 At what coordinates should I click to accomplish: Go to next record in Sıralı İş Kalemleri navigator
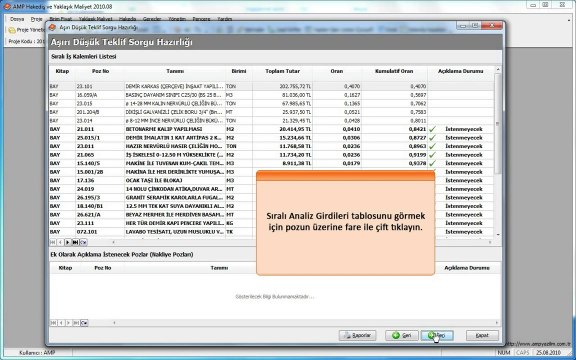(x=68, y=242)
